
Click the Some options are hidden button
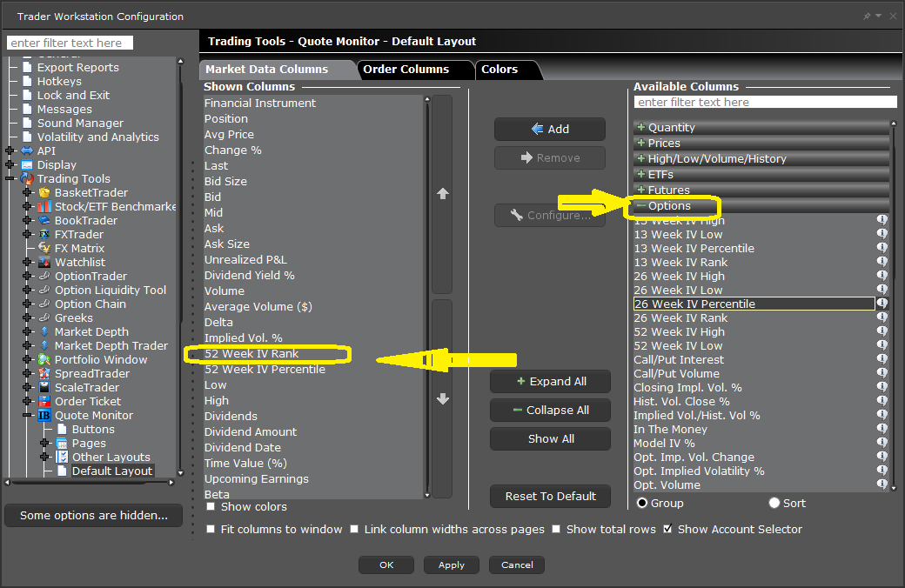click(x=93, y=515)
